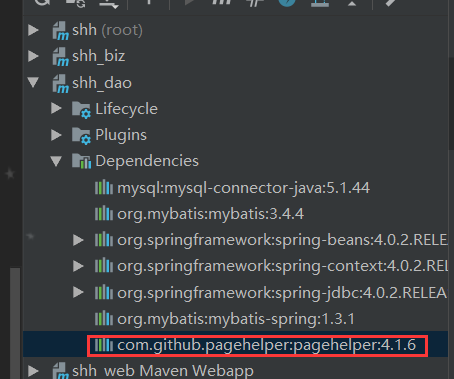The height and width of the screenshot is (379, 454).
Task: Collapse the Dependencies folder arrow
Action: (56, 161)
